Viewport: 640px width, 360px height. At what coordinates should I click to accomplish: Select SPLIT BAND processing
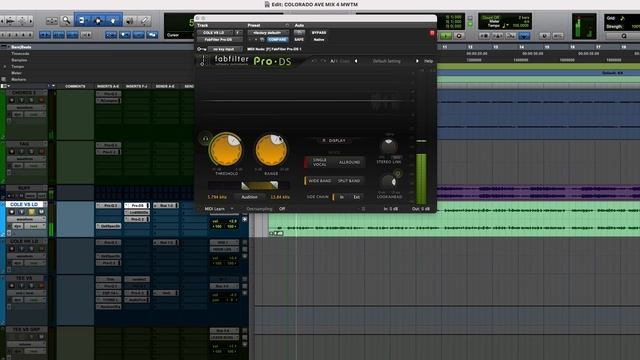pyautogui.click(x=349, y=181)
